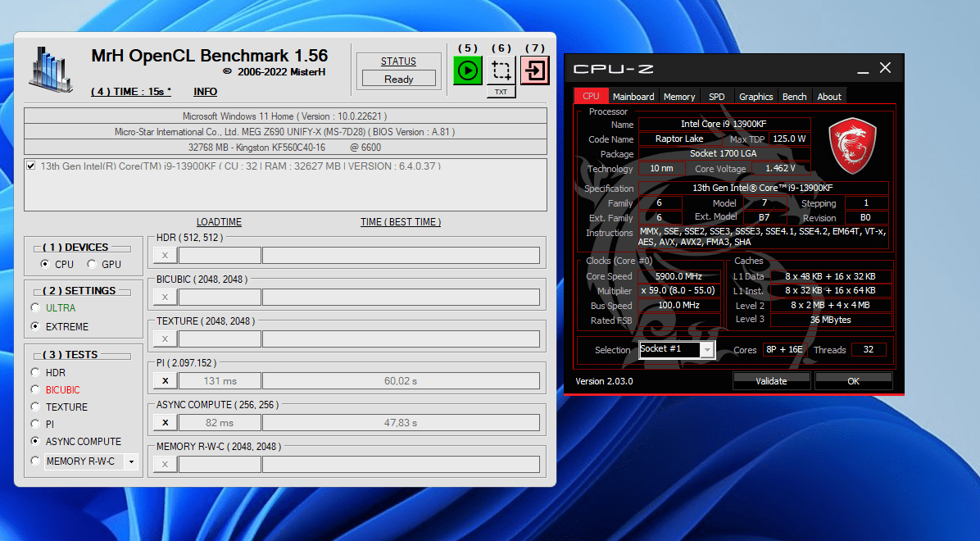Clear the PI result with its x button
Screen dimensions: 980x541
click(x=165, y=381)
